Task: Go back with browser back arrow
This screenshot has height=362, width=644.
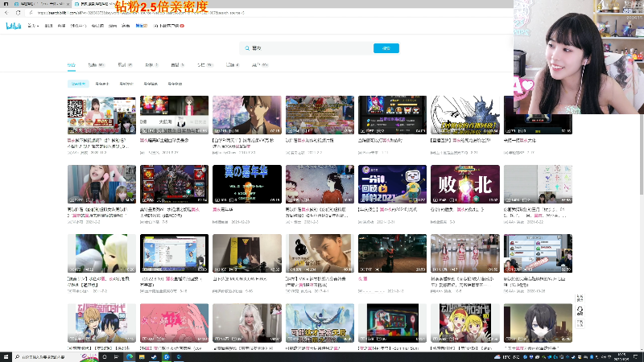Action: [x=6, y=13]
